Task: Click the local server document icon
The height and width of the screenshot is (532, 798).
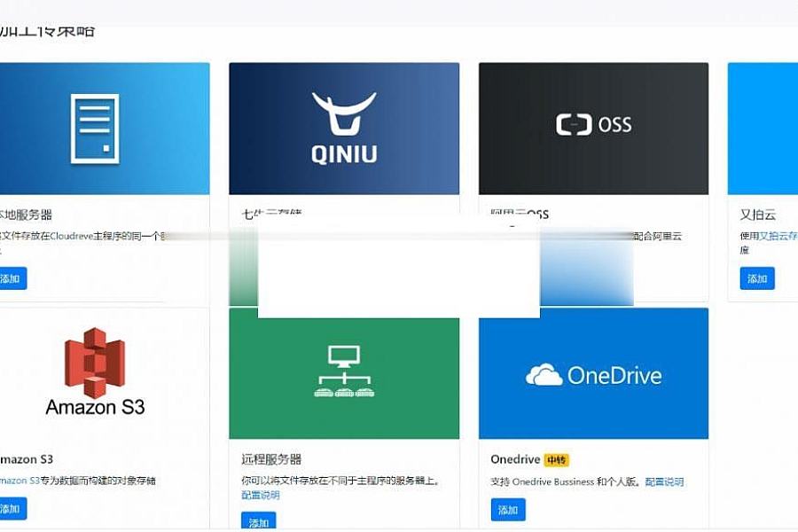Action: click(95, 129)
